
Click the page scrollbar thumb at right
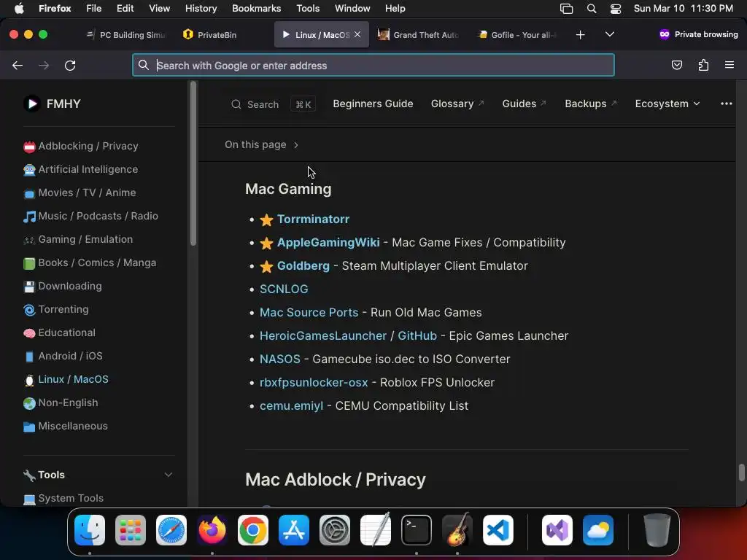pos(741,472)
